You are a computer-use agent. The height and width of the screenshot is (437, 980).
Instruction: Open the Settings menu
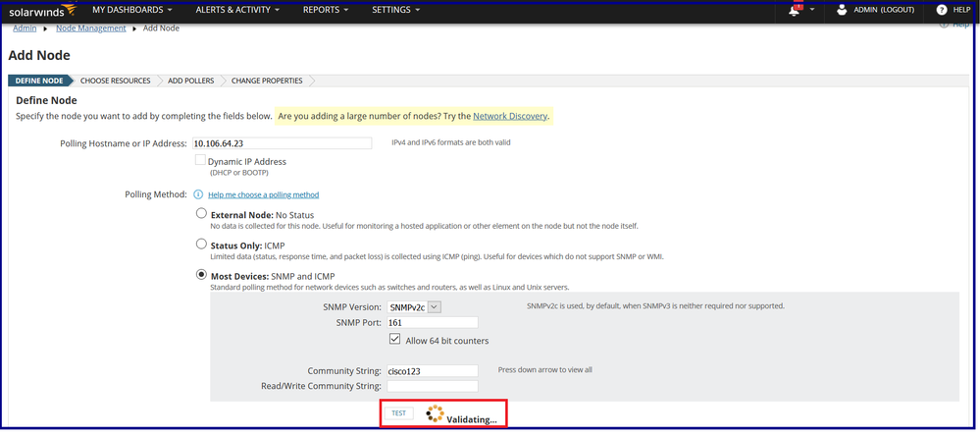[x=395, y=10]
